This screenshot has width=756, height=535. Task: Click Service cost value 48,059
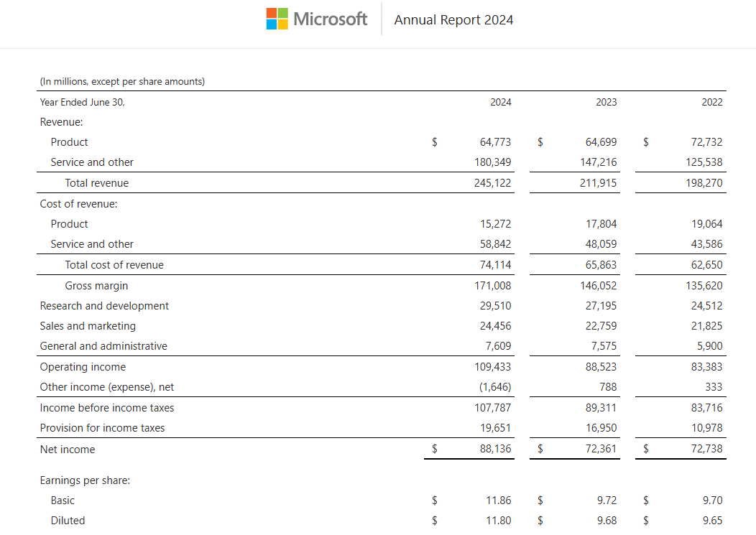pos(601,244)
